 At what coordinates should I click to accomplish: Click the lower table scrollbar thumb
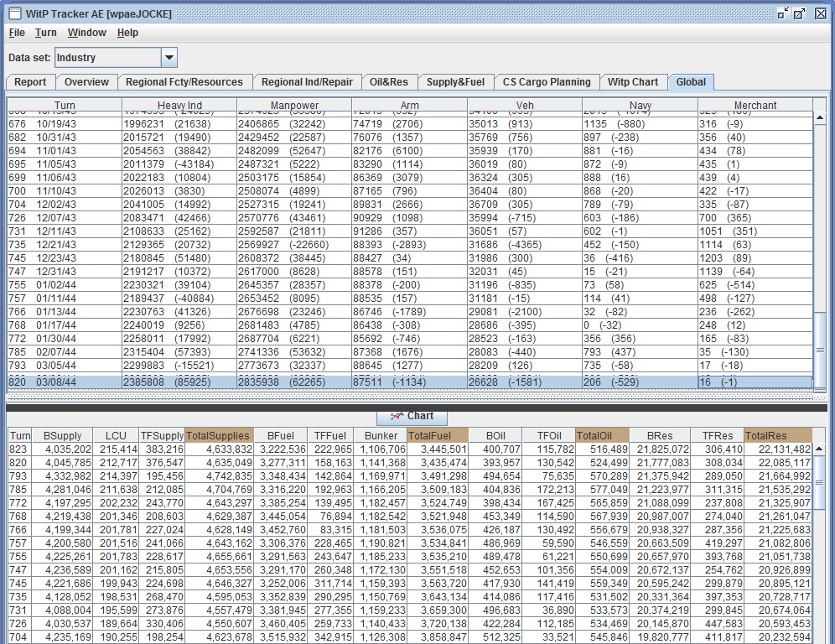(819, 483)
